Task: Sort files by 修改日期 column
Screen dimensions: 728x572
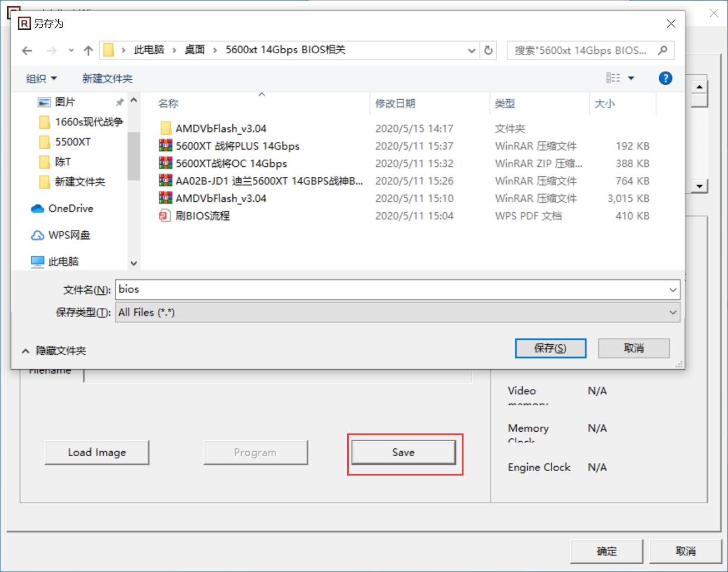Action: click(395, 104)
